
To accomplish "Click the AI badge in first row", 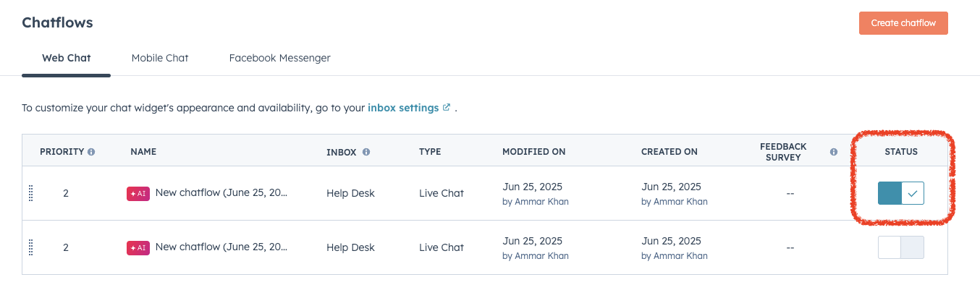I will 138,194.
